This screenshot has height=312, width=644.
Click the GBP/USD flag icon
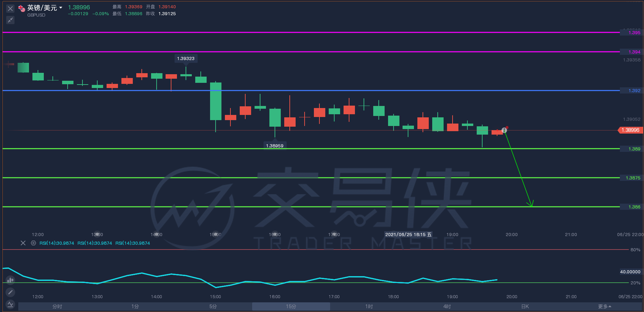coord(22,8)
